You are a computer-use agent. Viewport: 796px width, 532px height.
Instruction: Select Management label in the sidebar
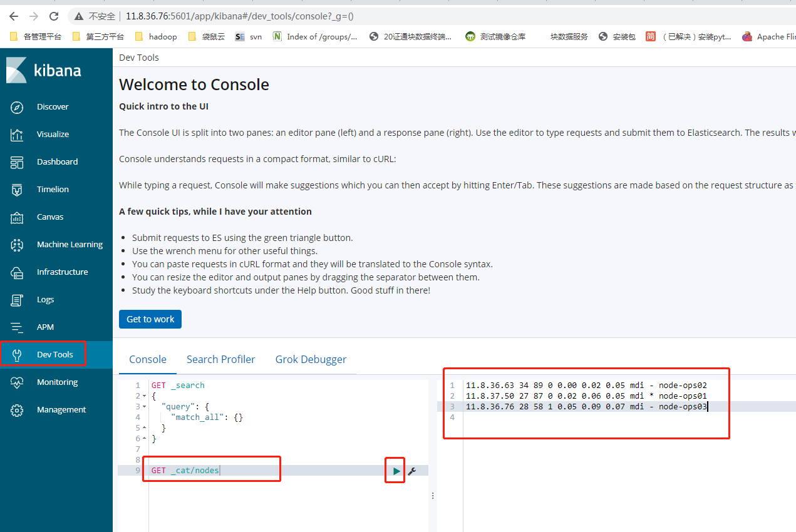(x=61, y=410)
